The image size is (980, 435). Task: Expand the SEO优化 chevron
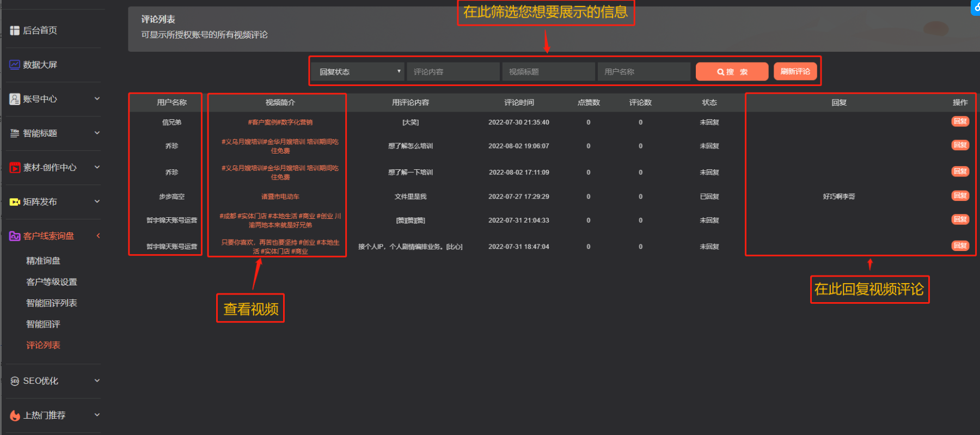pos(97,381)
